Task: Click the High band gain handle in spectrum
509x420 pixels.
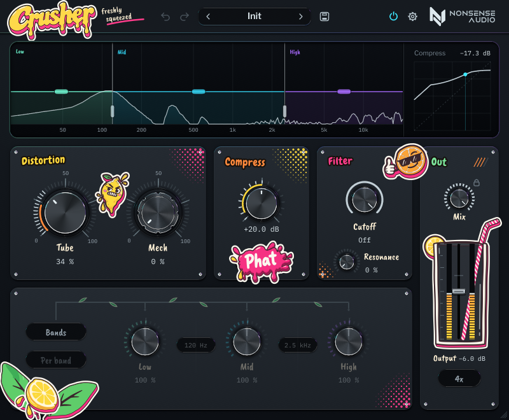Action: (344, 92)
